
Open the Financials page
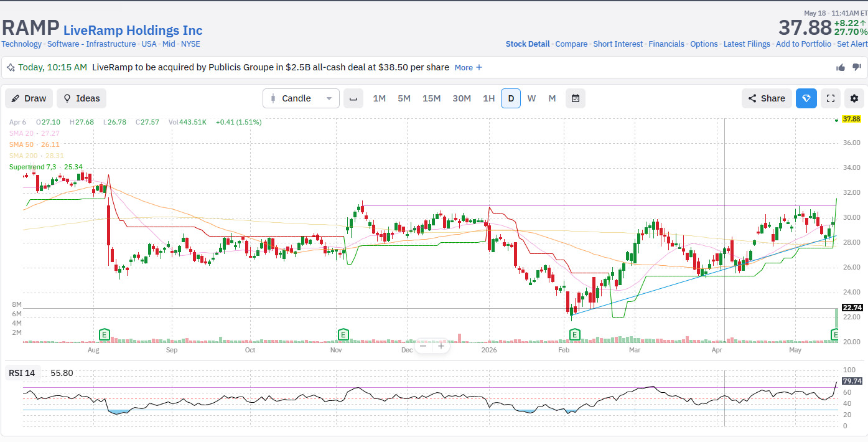(x=666, y=44)
